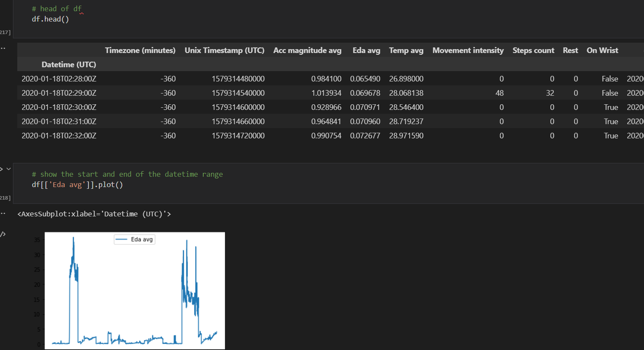The width and height of the screenshot is (644, 350).
Task: Select index row 2020-01-18T02:29:00Z
Action: tap(59, 93)
